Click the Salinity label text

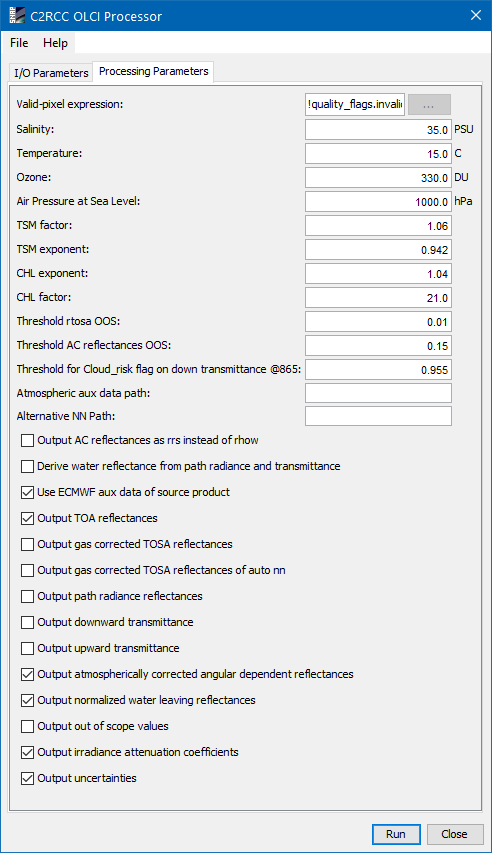click(35, 129)
